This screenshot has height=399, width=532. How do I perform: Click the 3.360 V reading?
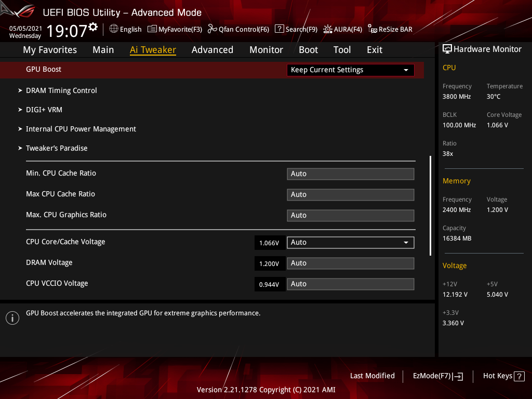click(453, 323)
